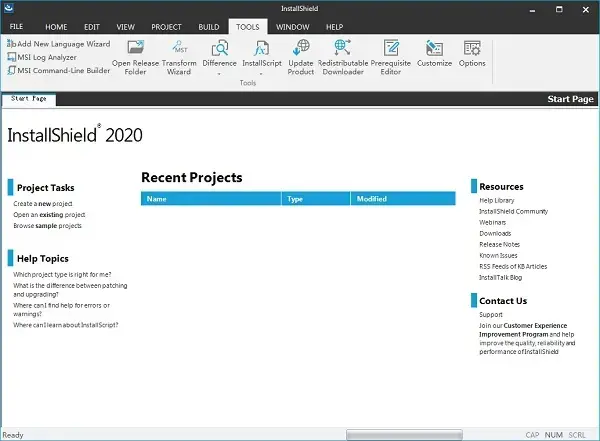Click the SCRL indicator in status bar

[x=577, y=435]
